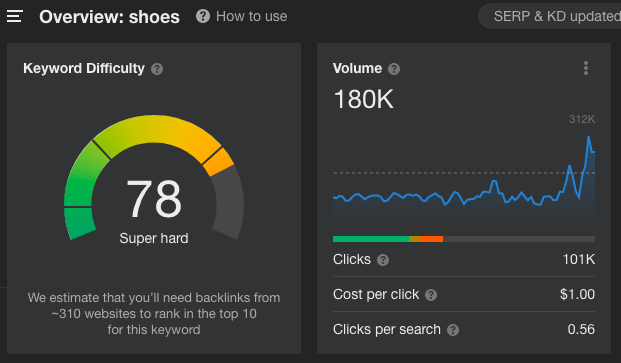Open the Volume panel three-dot menu

point(586,68)
